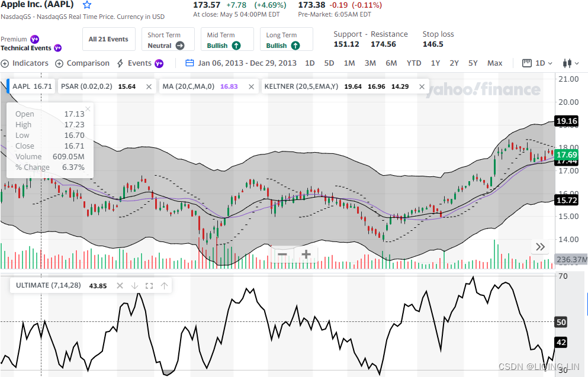
Task: Select the 3M time range
Action: coord(370,63)
